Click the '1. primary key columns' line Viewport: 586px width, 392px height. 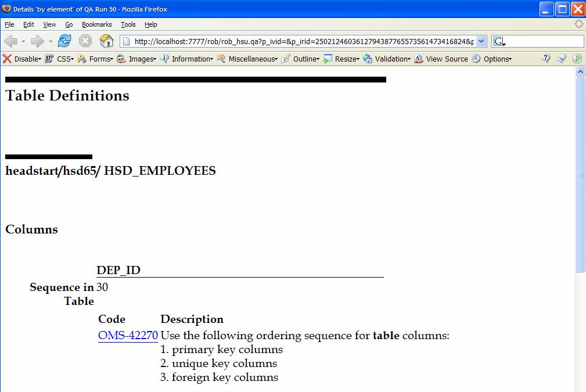pos(222,349)
